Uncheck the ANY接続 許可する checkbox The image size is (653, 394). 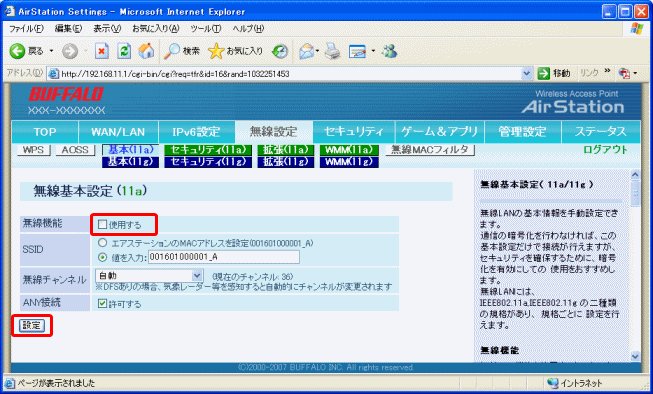coord(102,303)
